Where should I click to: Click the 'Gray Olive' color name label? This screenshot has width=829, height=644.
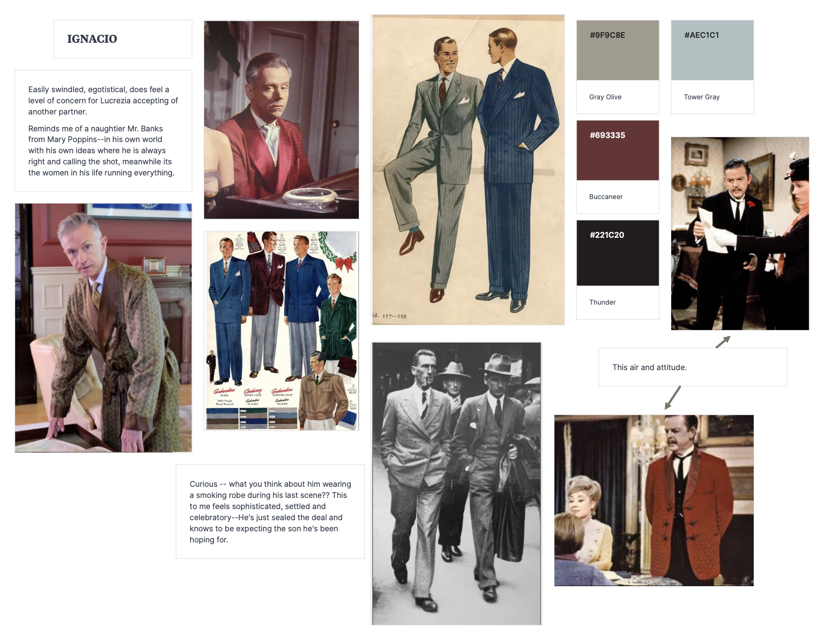click(x=605, y=97)
